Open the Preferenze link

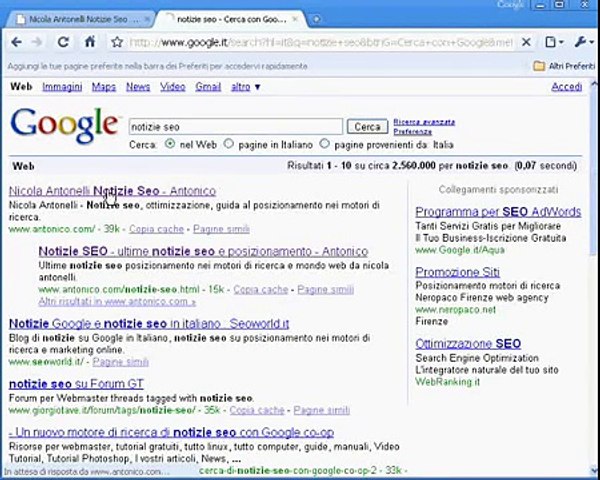(412, 132)
